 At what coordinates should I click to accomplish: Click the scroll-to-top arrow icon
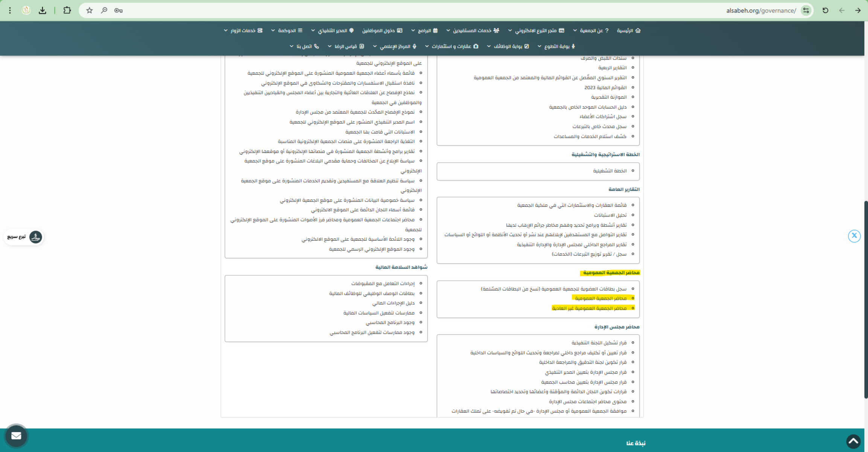(853, 441)
